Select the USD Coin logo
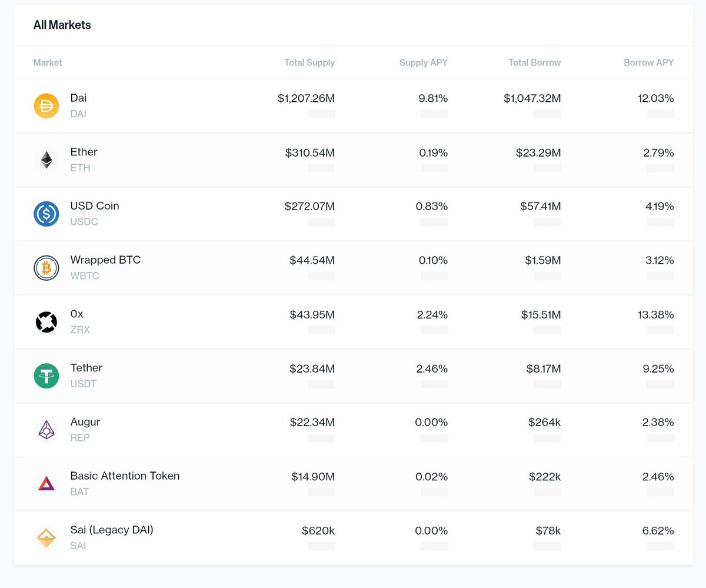The width and height of the screenshot is (706, 588). coord(46,214)
